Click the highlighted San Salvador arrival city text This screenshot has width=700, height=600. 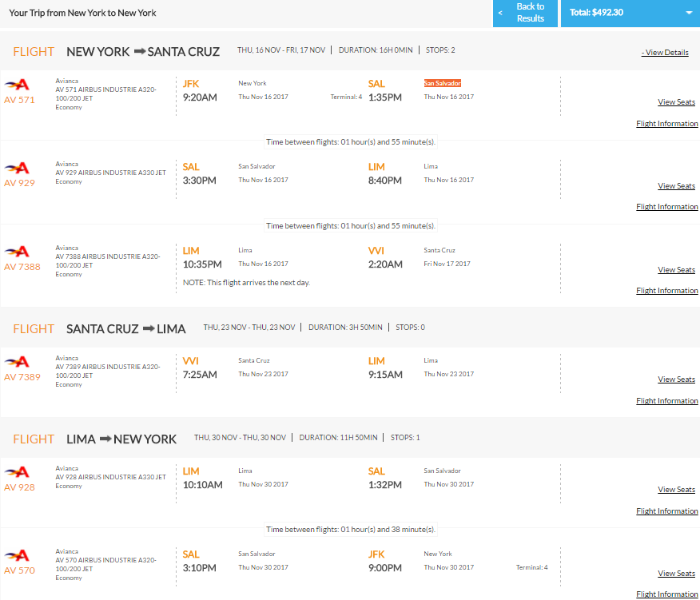[x=443, y=83]
